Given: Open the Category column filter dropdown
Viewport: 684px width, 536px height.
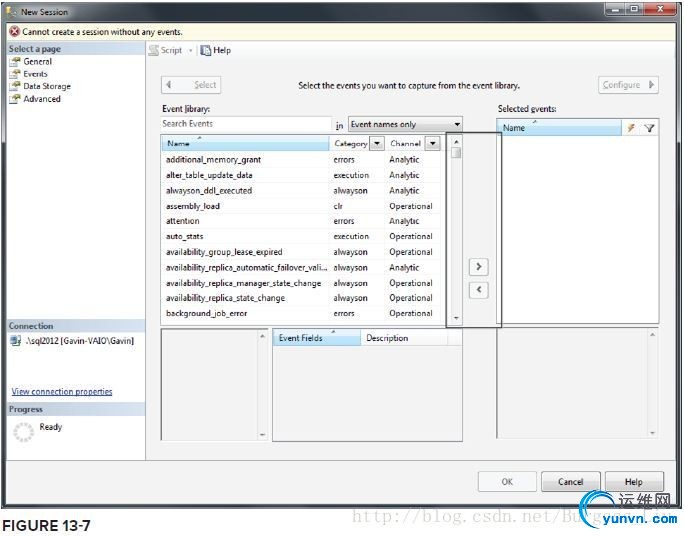Looking at the screenshot, I should (377, 143).
